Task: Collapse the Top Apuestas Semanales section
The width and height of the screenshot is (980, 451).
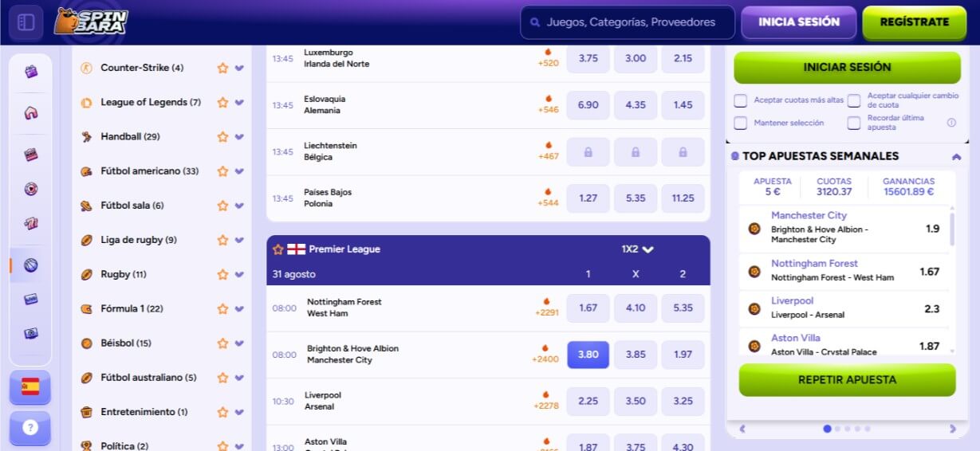Action: (956, 156)
